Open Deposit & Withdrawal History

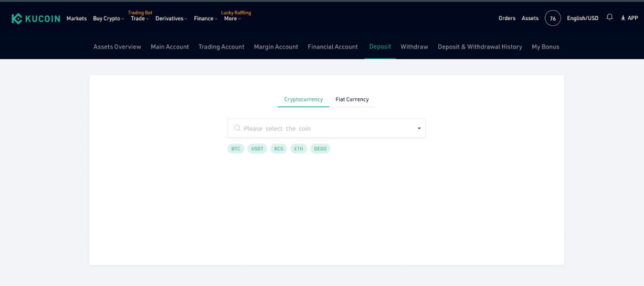(x=480, y=47)
